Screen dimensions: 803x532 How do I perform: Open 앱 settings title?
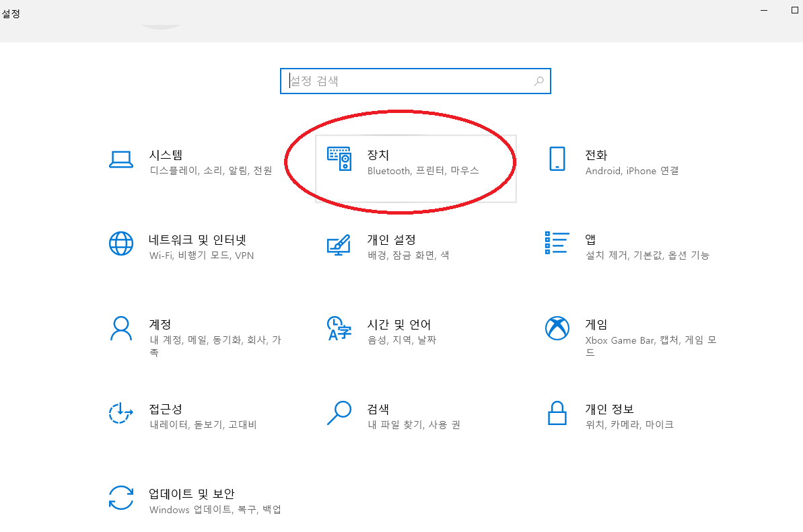pos(590,239)
